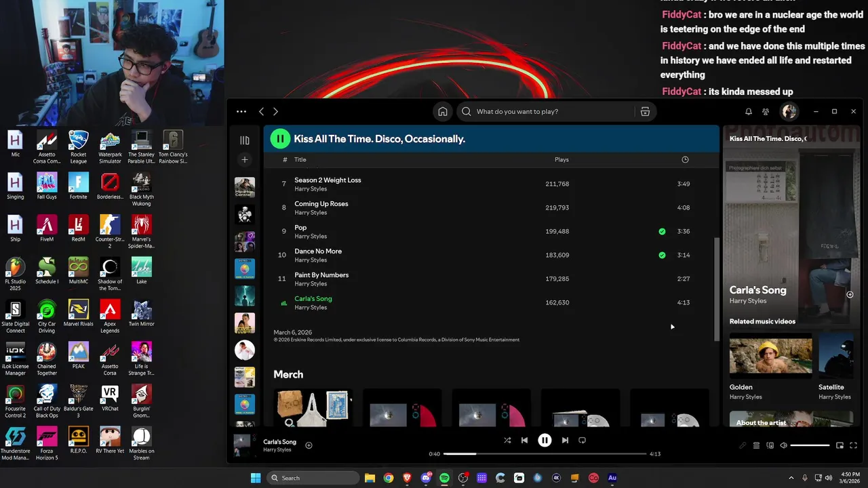Select the Dance No More track
The height and width of the screenshot is (488, 868).
click(492, 255)
